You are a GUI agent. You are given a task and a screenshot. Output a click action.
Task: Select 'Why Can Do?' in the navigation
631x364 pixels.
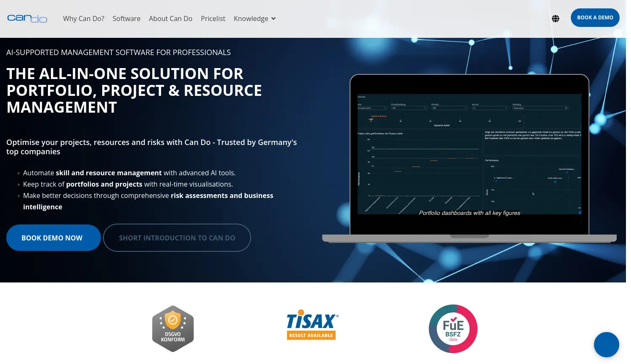coord(83,18)
